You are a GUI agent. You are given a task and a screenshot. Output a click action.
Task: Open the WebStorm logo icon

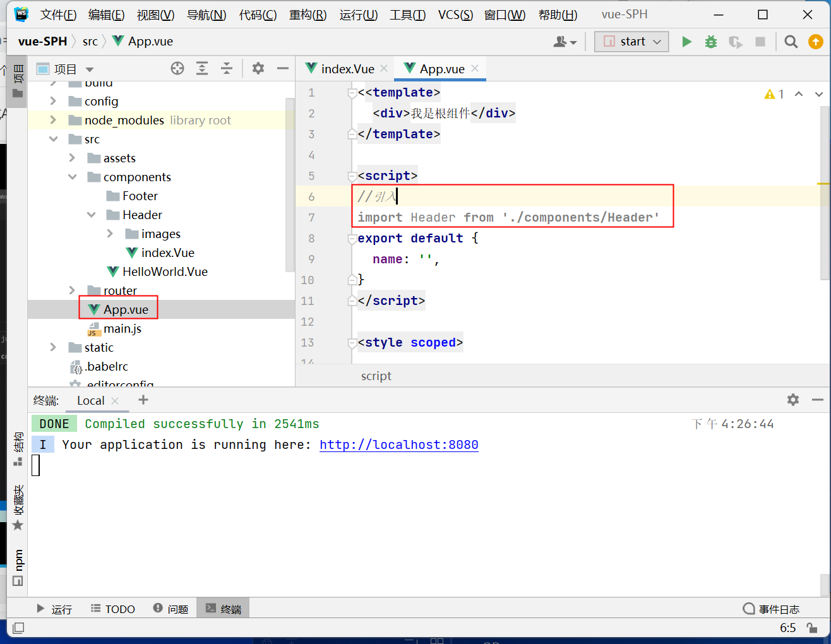coord(21,14)
